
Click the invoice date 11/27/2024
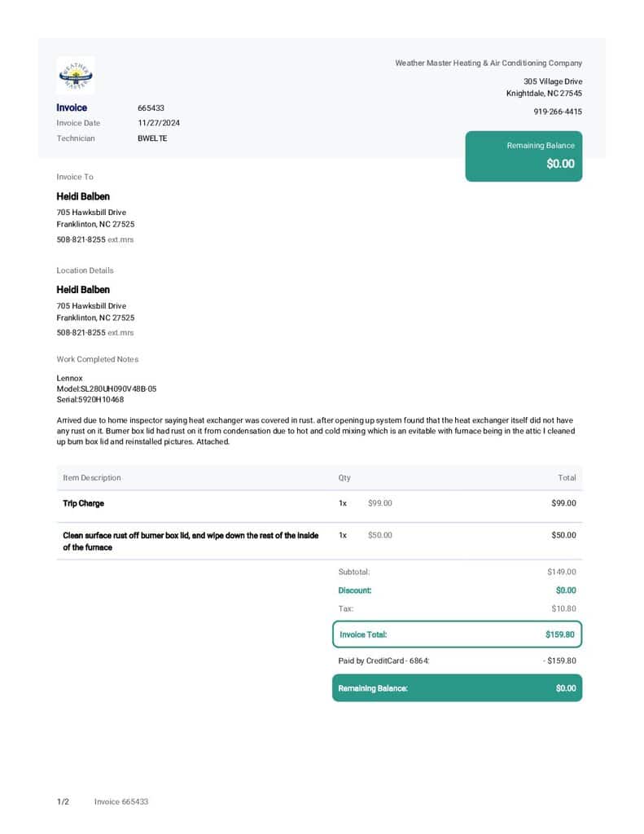(159, 123)
